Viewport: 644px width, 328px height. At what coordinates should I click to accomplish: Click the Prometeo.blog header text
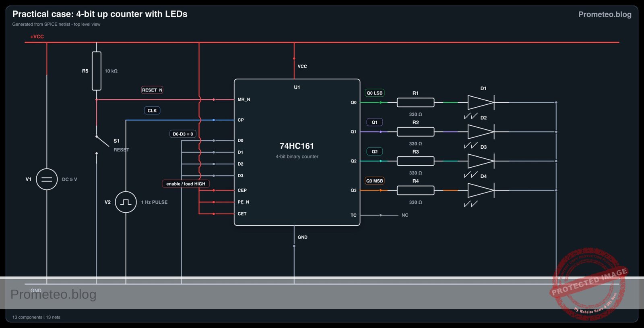click(605, 14)
